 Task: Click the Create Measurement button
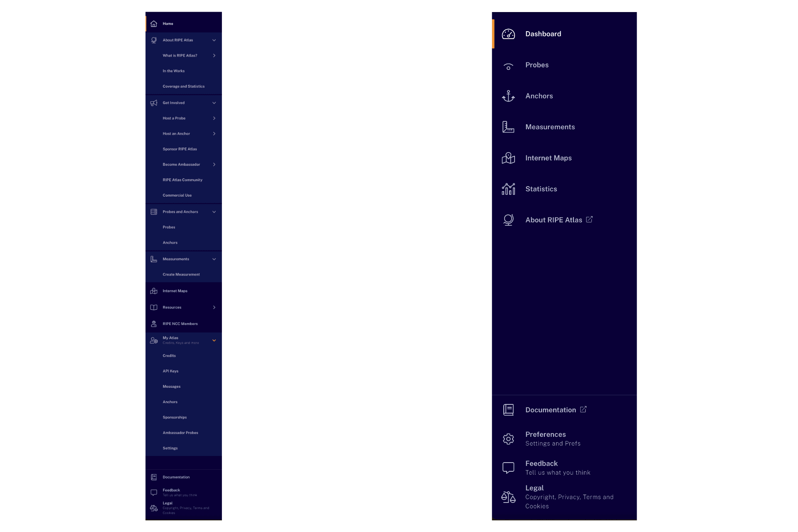pos(181,274)
